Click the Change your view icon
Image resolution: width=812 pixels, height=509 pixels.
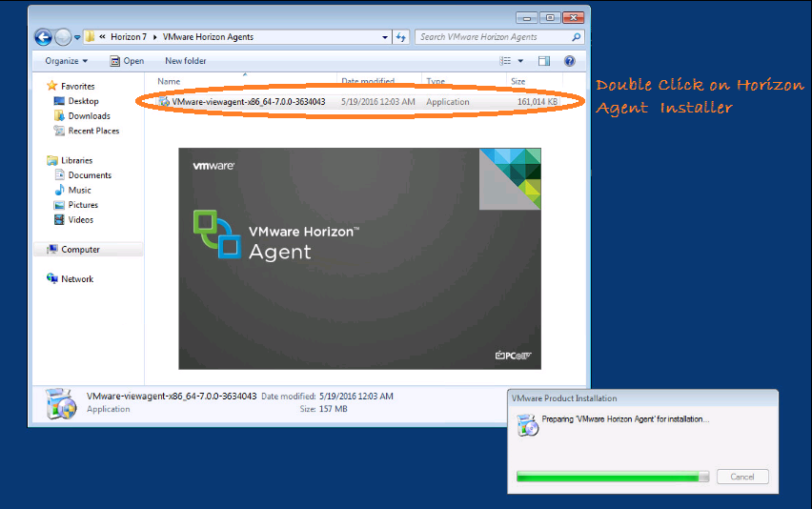[505, 61]
